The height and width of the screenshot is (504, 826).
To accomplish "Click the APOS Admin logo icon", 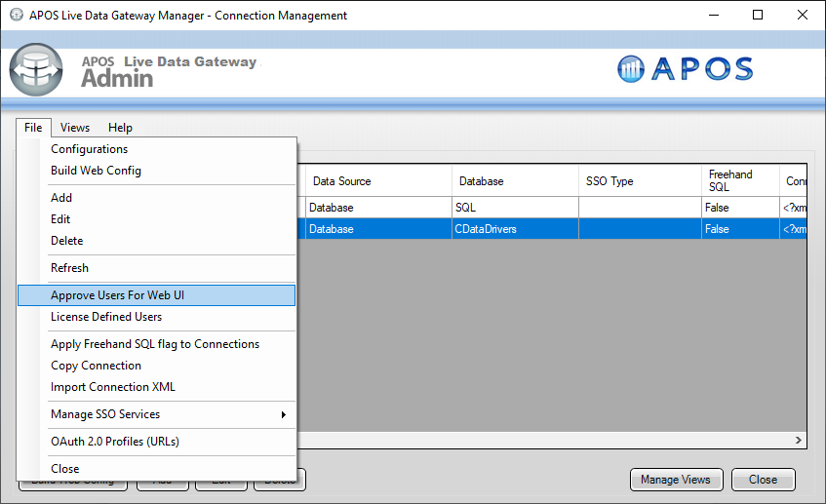I will click(36, 69).
